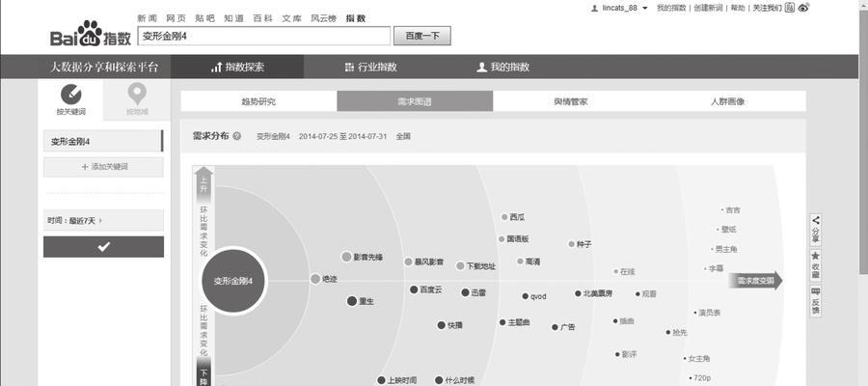
Task: Click the help question icon beside 需求分布
Action: (237, 136)
